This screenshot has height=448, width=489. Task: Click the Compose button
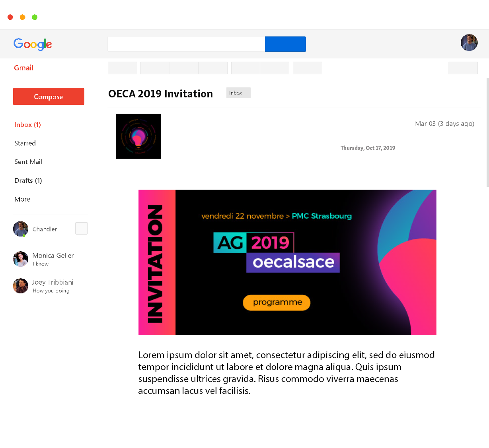[x=49, y=97]
